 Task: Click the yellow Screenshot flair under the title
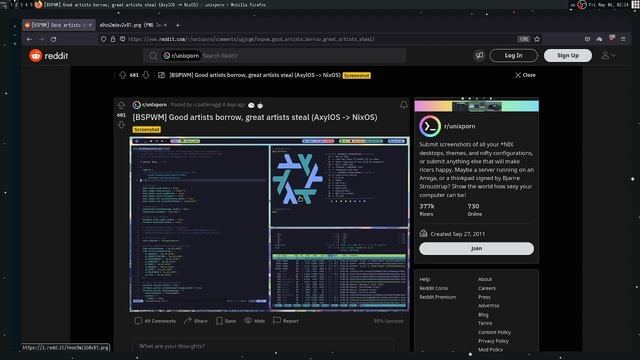147,129
